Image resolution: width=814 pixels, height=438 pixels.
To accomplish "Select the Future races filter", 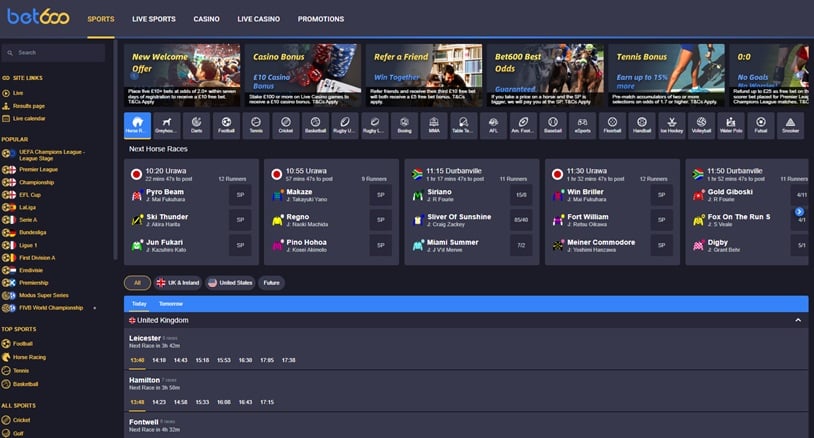I will [x=272, y=283].
